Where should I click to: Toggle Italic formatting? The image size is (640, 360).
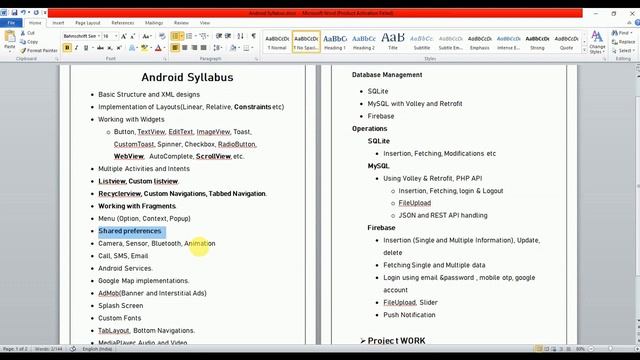click(76, 48)
